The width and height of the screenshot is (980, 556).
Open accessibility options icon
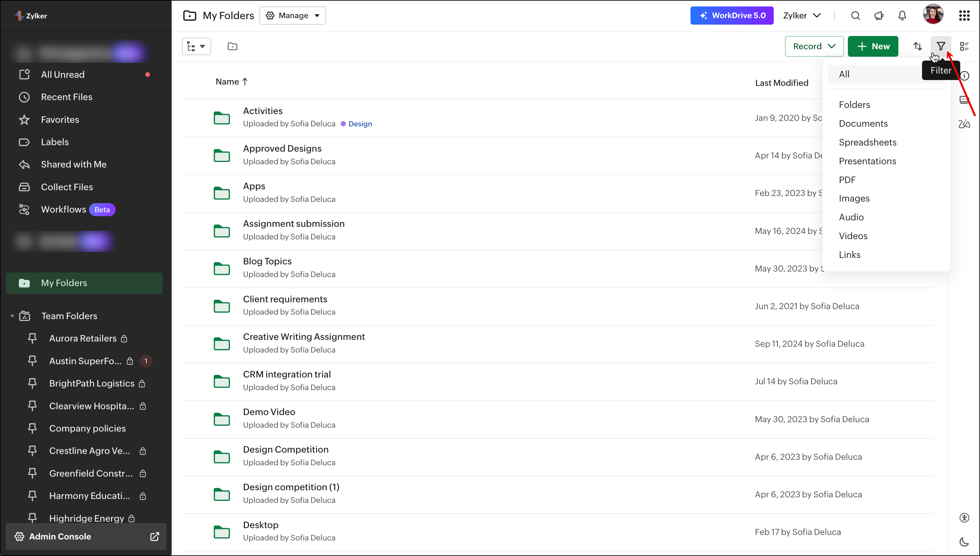[x=964, y=517]
